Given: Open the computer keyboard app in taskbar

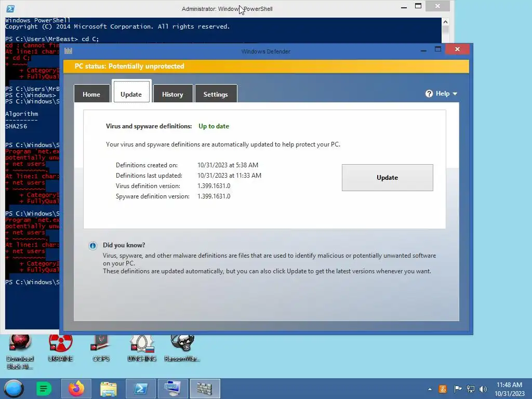Looking at the screenshot, I should 172,389.
